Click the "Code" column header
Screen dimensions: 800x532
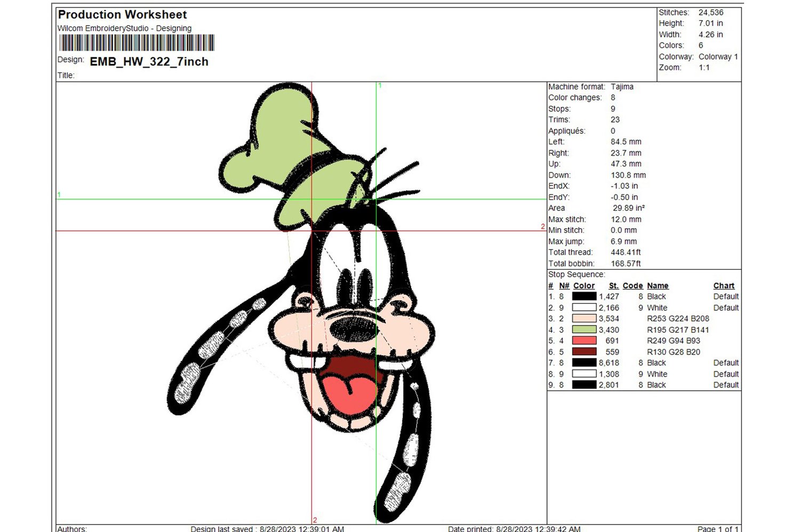pos(633,286)
